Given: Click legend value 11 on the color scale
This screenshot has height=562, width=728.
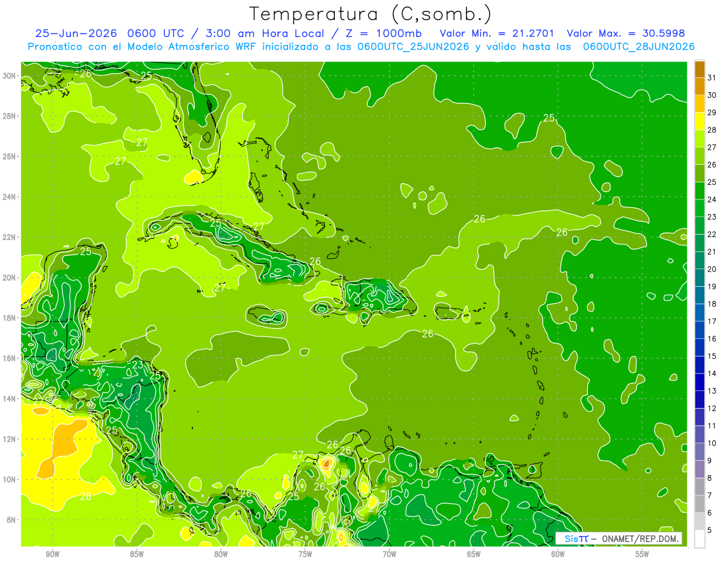Looking at the screenshot, I should (x=712, y=426).
